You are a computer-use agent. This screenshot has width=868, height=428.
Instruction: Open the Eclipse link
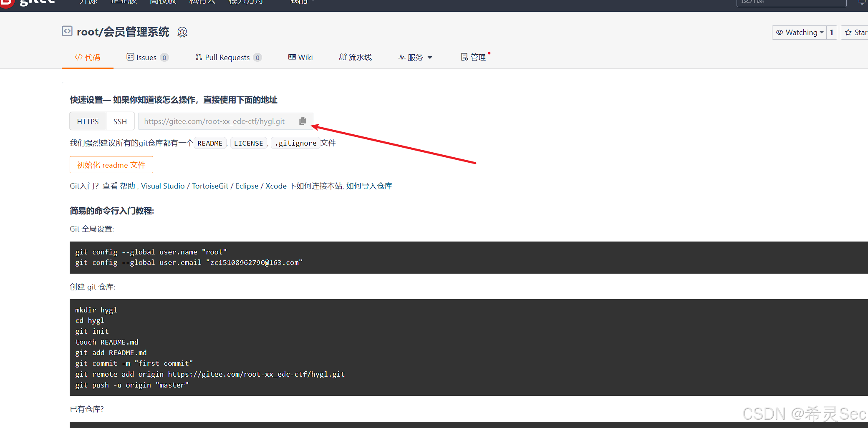pyautogui.click(x=247, y=186)
